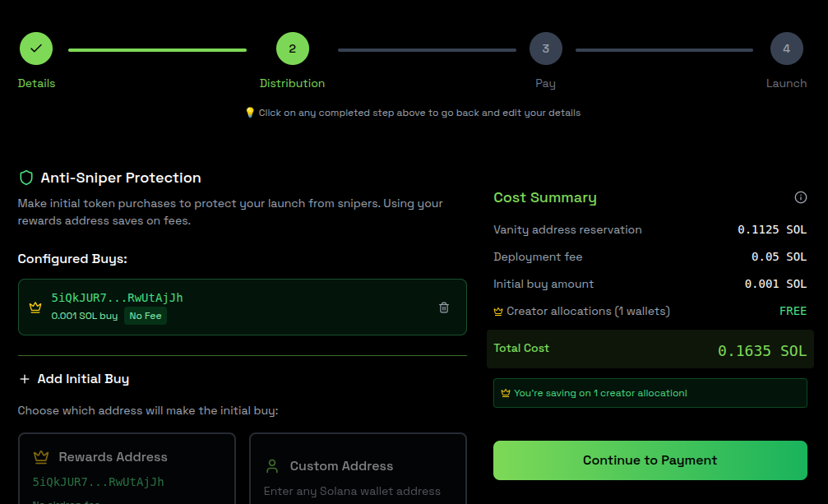Click the crown in the savings banner

[x=504, y=392]
